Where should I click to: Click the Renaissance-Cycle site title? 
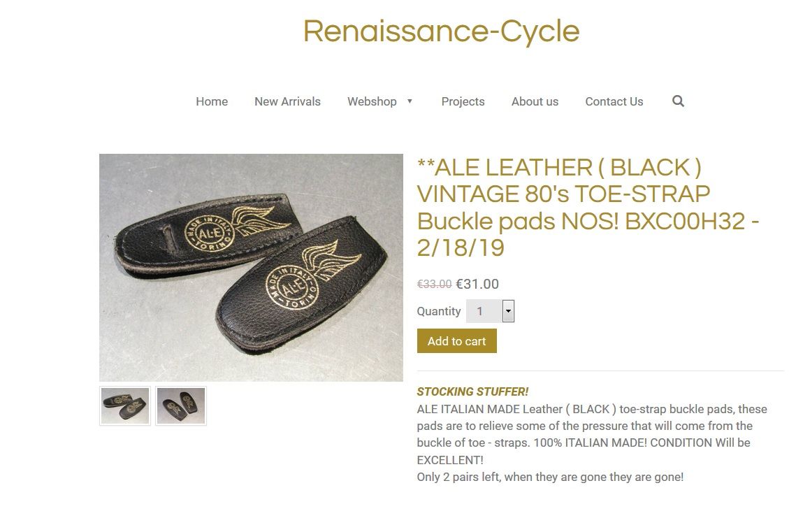click(441, 31)
